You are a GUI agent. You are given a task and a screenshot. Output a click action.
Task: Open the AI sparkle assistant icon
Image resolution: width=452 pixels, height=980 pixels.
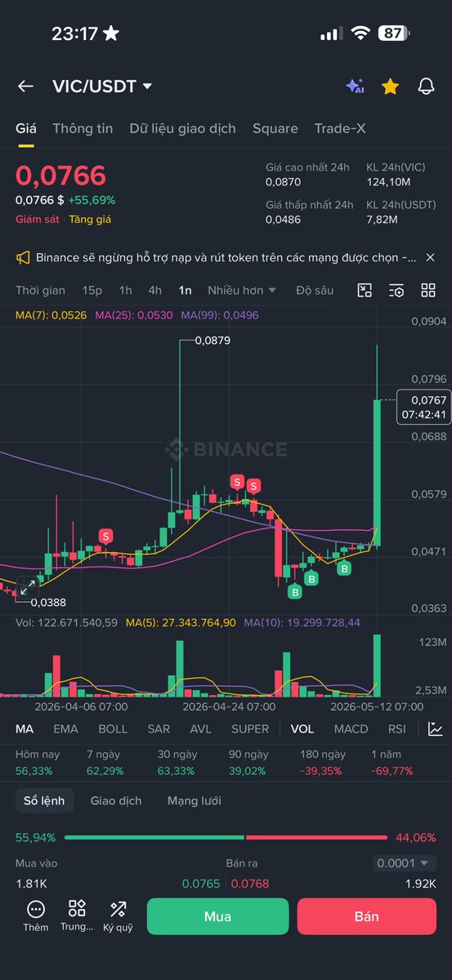pos(355,87)
